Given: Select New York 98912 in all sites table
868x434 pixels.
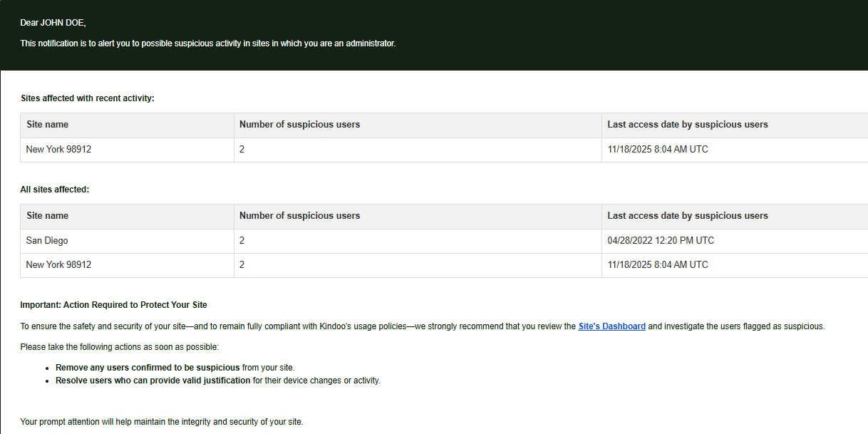Looking at the screenshot, I should (58, 265).
